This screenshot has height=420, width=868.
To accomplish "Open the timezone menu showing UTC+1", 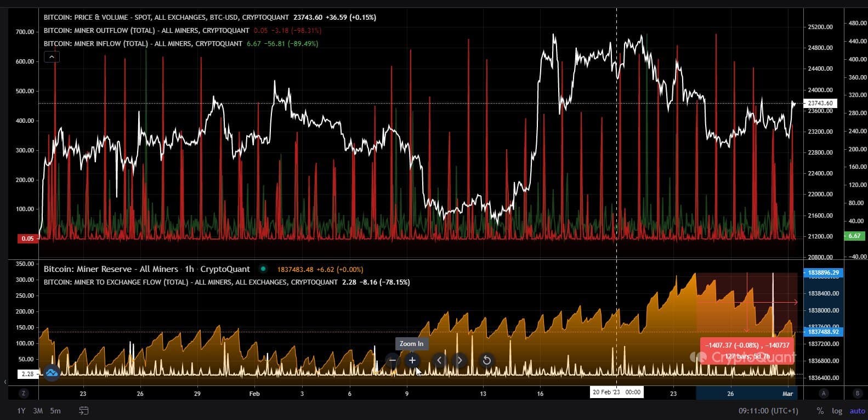I will pyautogui.click(x=768, y=411).
